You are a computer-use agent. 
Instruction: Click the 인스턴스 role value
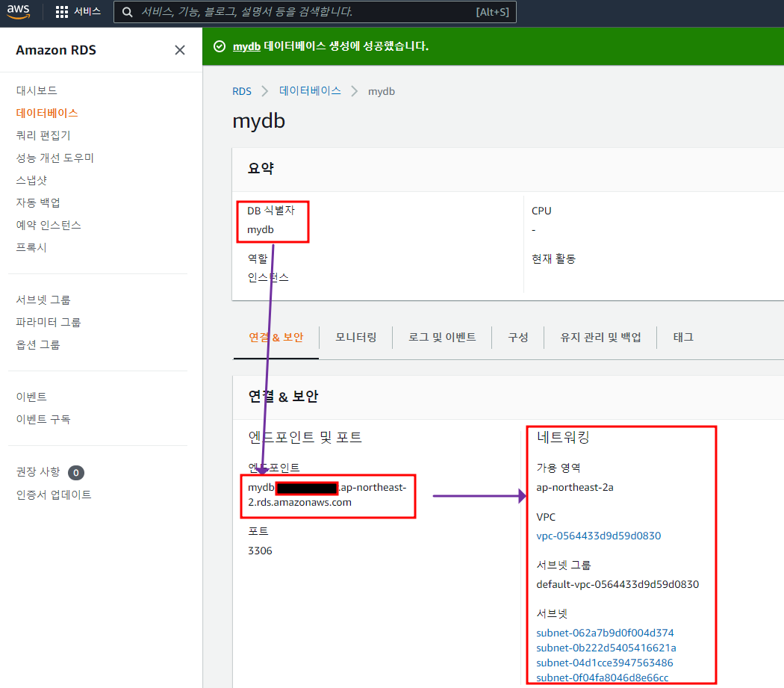click(x=268, y=278)
